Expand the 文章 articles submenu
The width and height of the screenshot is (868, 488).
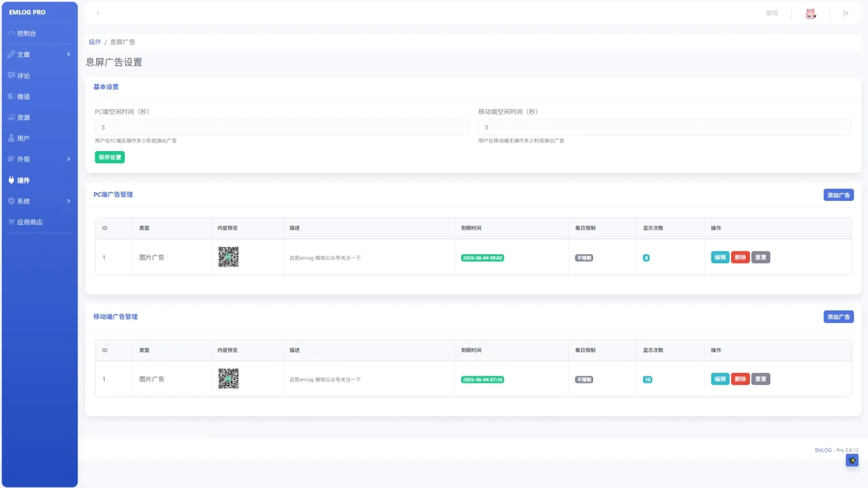tap(39, 54)
